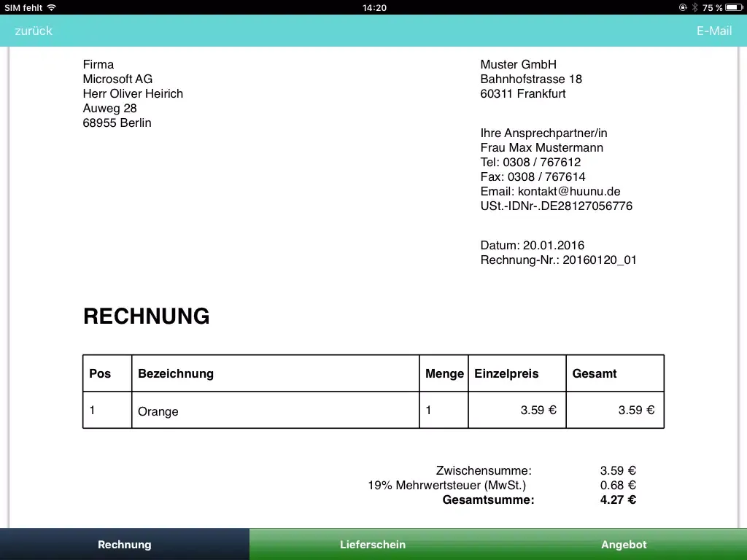
Task: Tap the 14:20 clock
Action: [x=374, y=7]
